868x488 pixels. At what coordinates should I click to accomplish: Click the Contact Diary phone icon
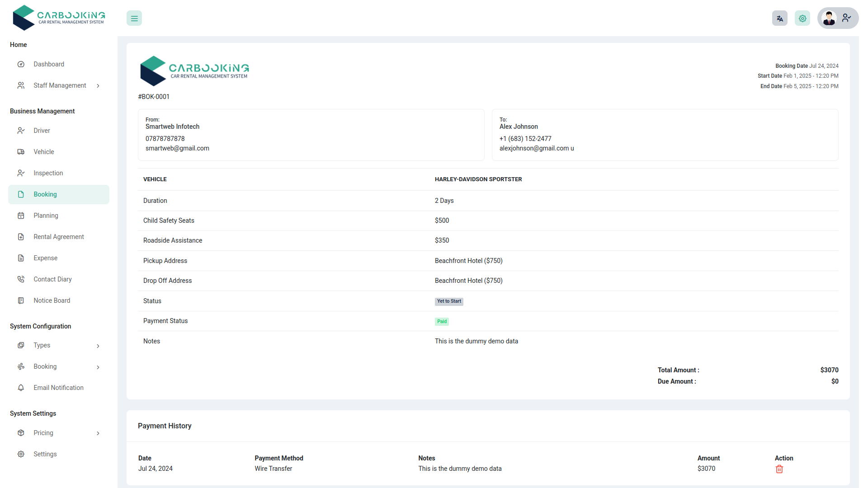pyautogui.click(x=21, y=279)
